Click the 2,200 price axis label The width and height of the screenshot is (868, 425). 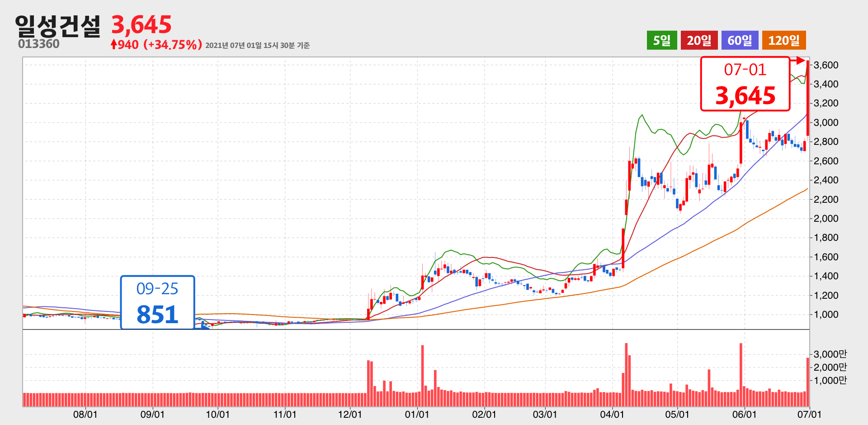826,199
